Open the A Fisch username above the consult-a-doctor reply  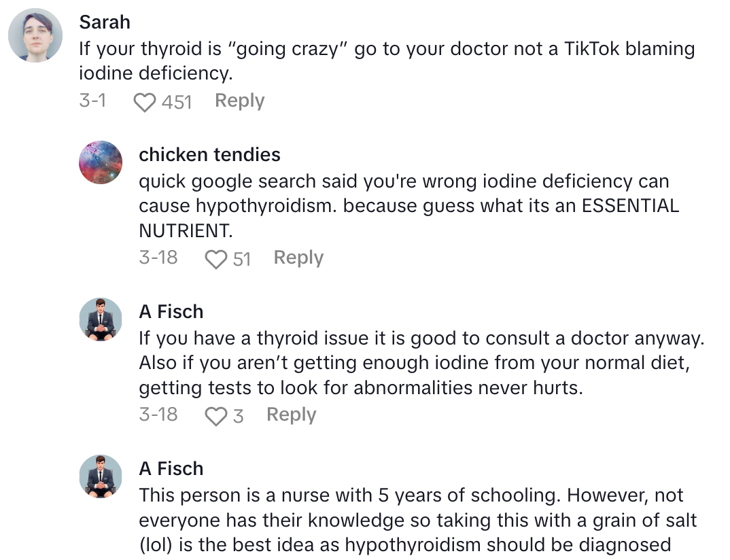171,312
